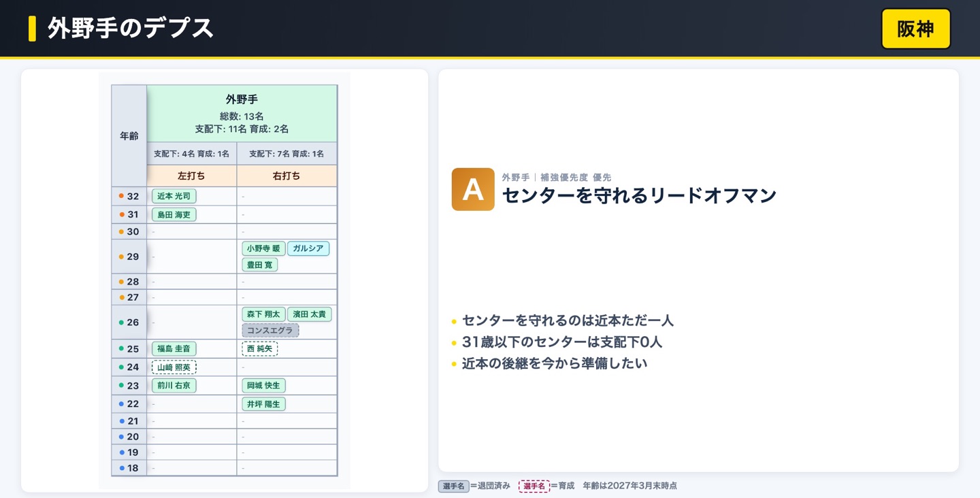
Task: Select the grayed コンスエグラ chip
Action: (x=270, y=331)
